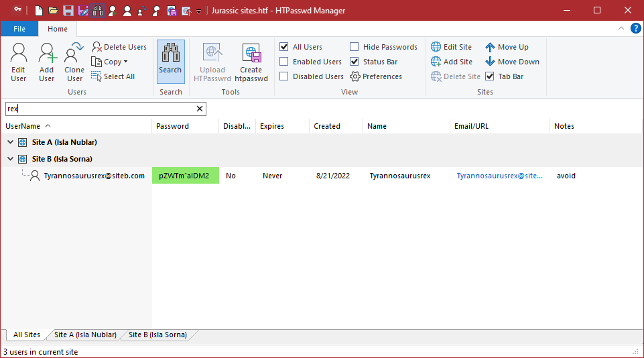Click the Edit User ribbon button
The height and width of the screenshot is (358, 644).
tap(19, 62)
